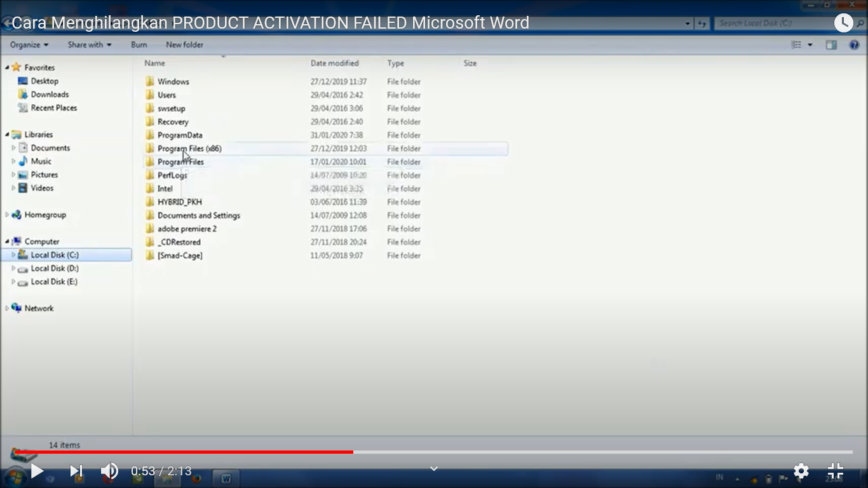
Task: Open Explorer help icon
Action: click(x=854, y=45)
